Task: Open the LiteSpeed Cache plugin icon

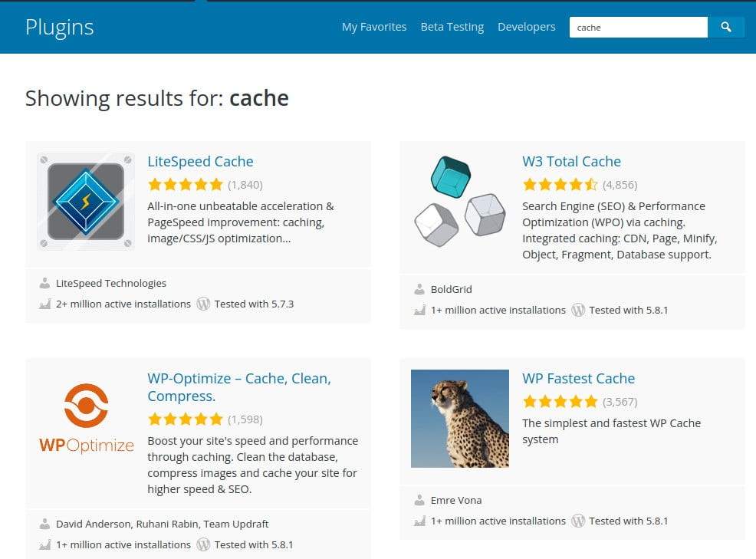Action: click(x=86, y=201)
